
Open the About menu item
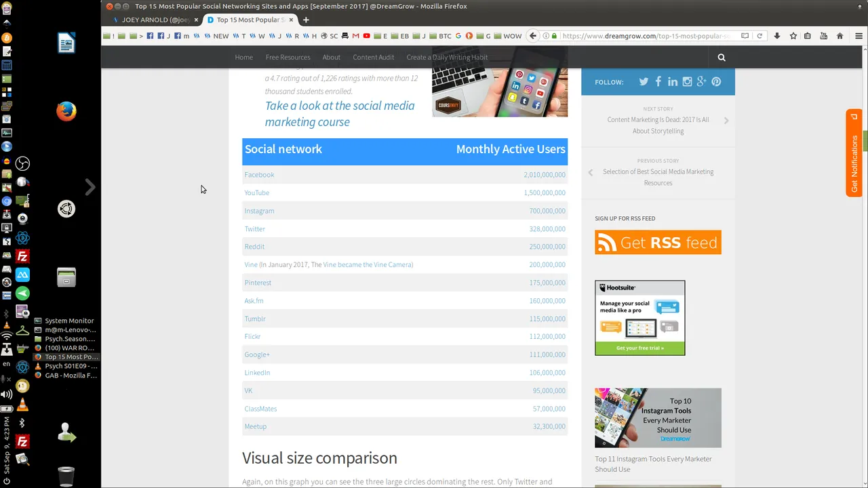(x=332, y=57)
